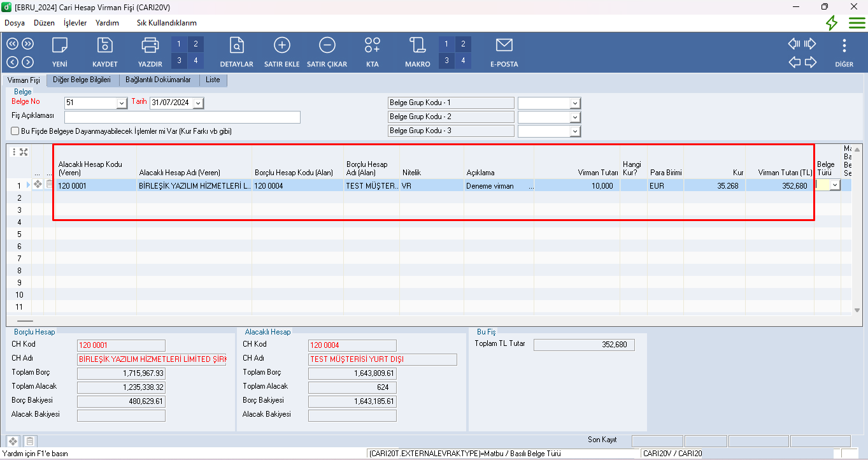Click the Fiş Açıklaması text field
This screenshot has width=868, height=460.
point(182,117)
